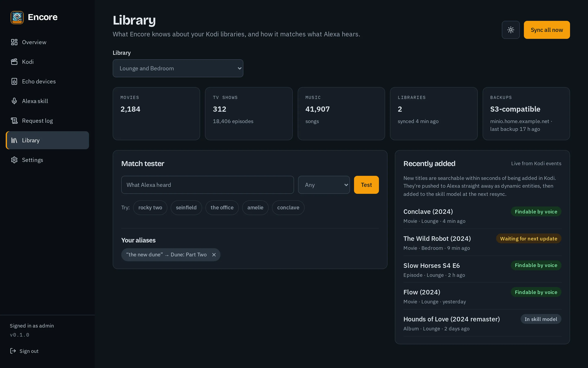The height and width of the screenshot is (368, 588).
Task: Click the Recently added heading
Action: click(x=429, y=164)
